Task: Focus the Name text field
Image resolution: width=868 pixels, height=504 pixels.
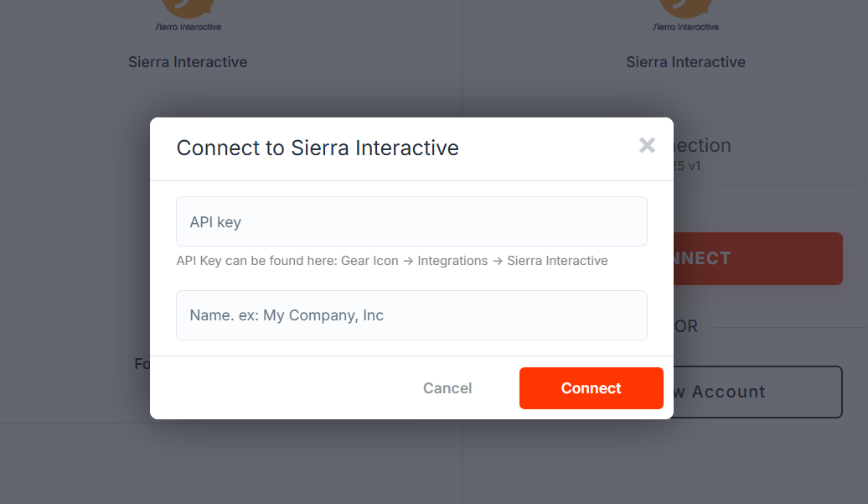Action: 411,315
